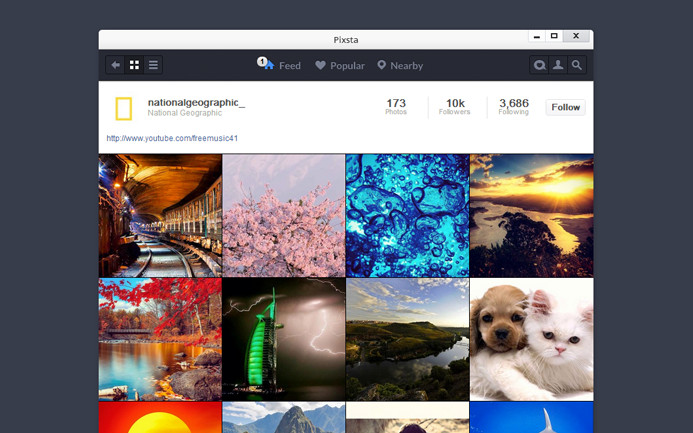Open the Popular tab

coord(340,65)
